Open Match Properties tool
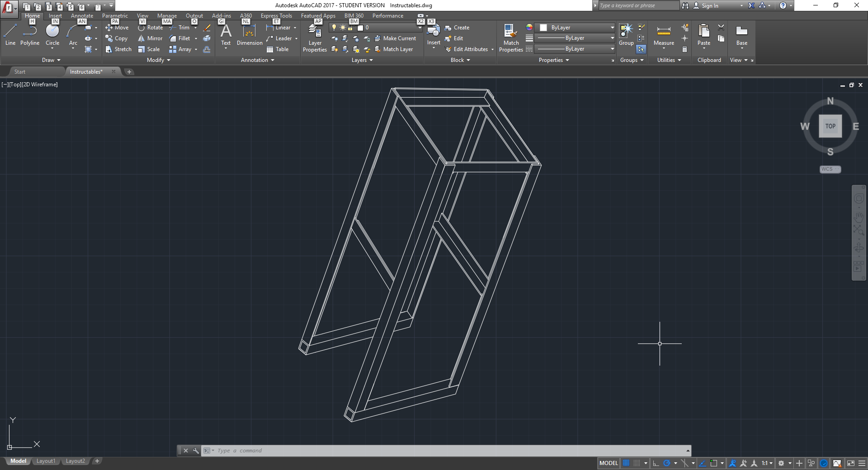868x470 pixels. tap(511, 38)
